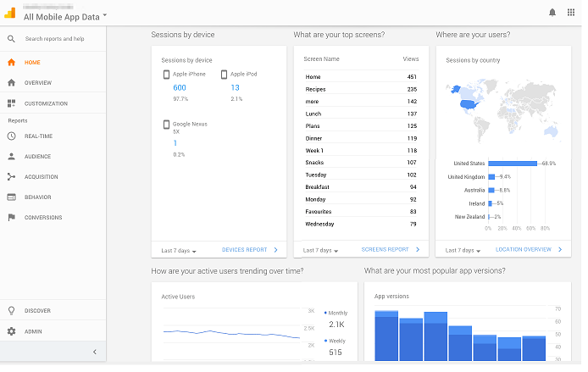Click the Acquisition icon in sidebar
Screen dimensions: 588x372
coord(11,177)
